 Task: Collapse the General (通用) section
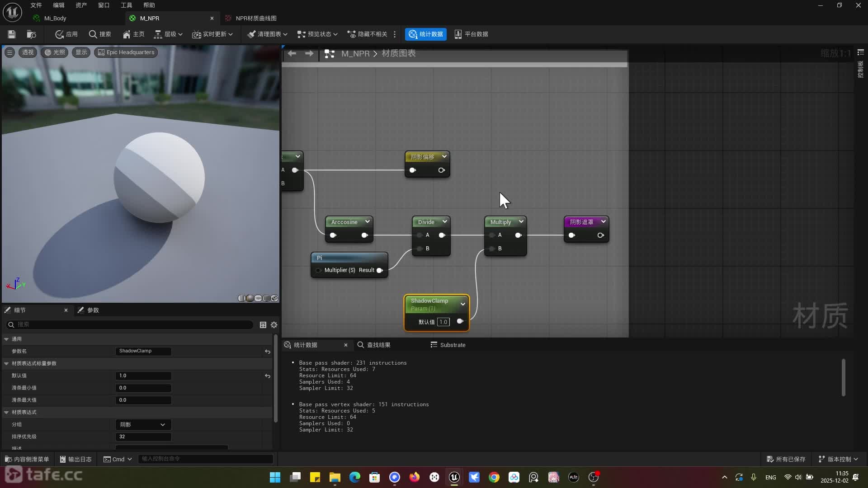coord(6,339)
